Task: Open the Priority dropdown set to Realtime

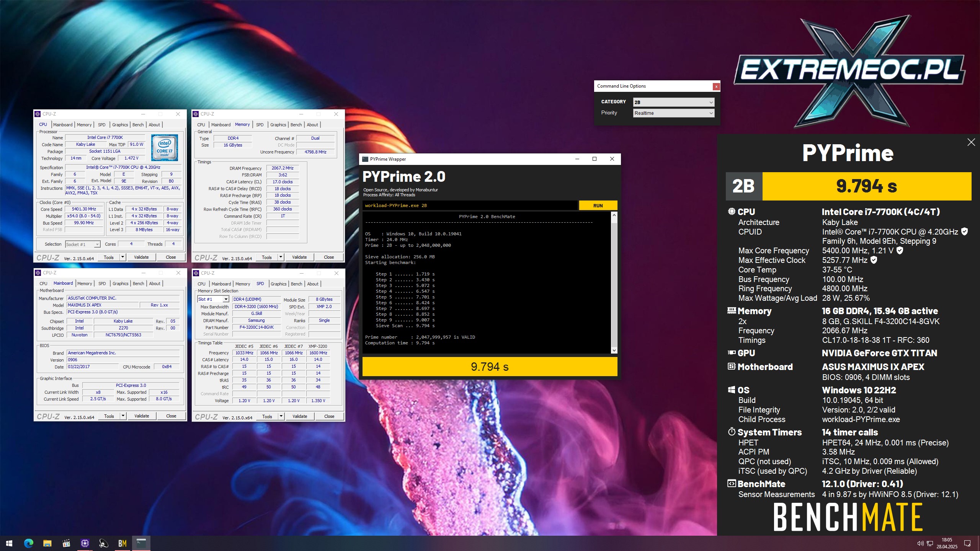Action: [673, 113]
